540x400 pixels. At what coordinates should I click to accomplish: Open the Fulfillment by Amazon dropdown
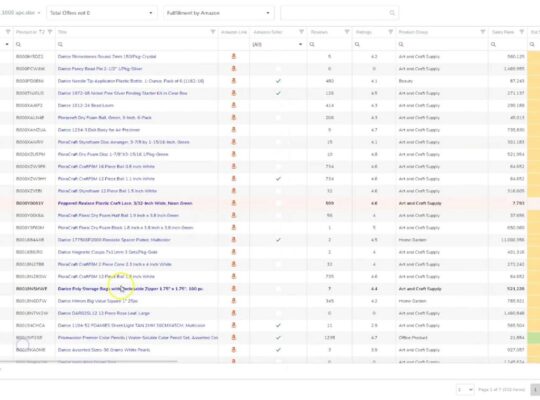219,13
